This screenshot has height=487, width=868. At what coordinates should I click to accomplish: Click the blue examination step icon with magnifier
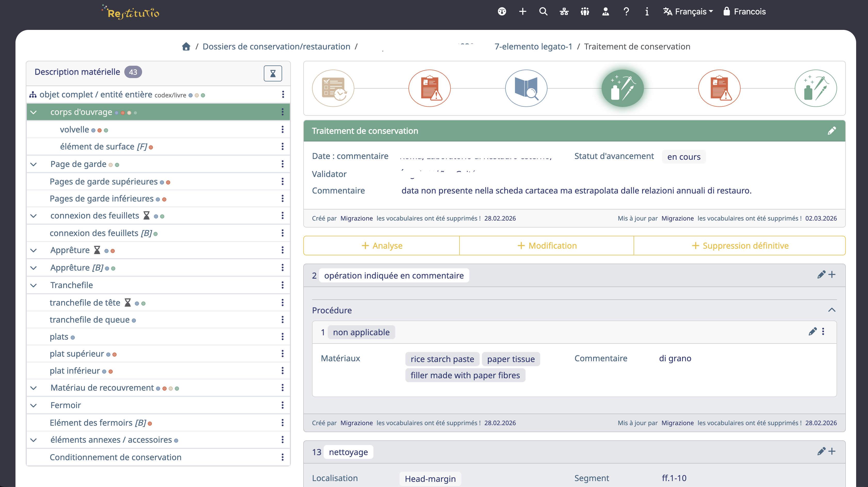526,88
